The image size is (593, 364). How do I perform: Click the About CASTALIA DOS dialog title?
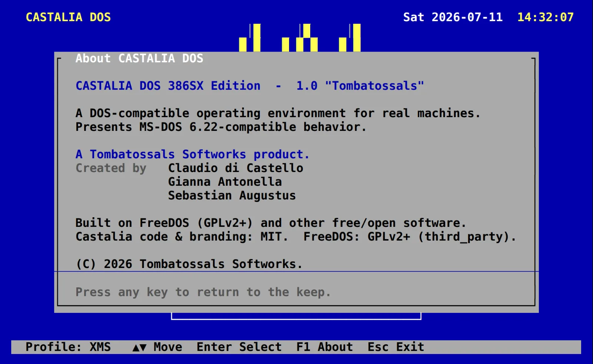[x=139, y=59]
